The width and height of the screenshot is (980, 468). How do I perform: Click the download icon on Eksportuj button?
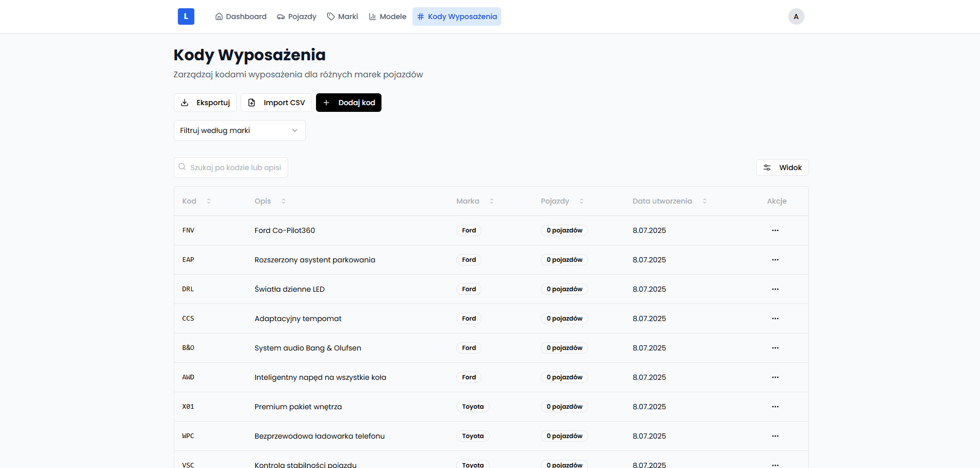[x=186, y=103]
